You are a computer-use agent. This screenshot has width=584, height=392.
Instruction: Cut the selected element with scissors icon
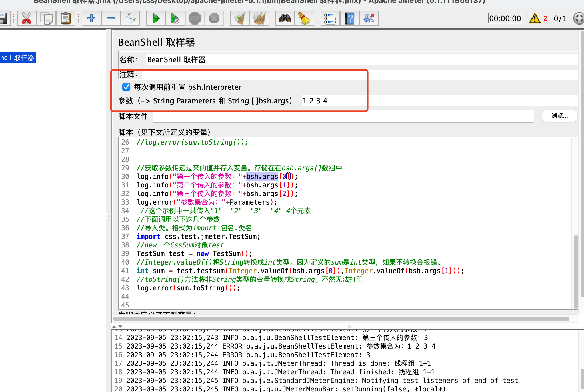(26, 18)
